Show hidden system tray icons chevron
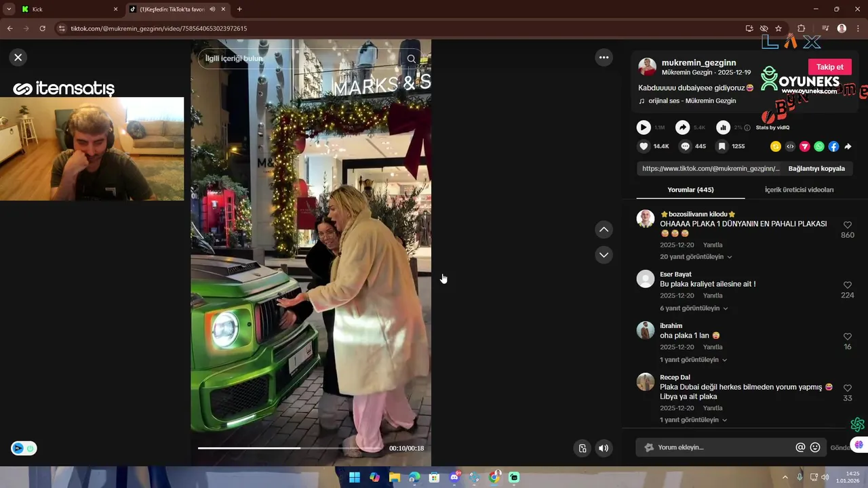 tap(785, 477)
